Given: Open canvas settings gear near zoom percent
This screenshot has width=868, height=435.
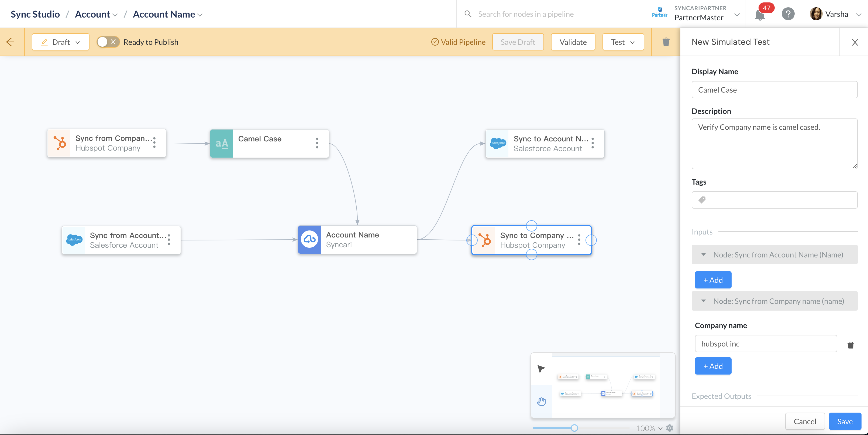Looking at the screenshot, I should [x=670, y=428].
